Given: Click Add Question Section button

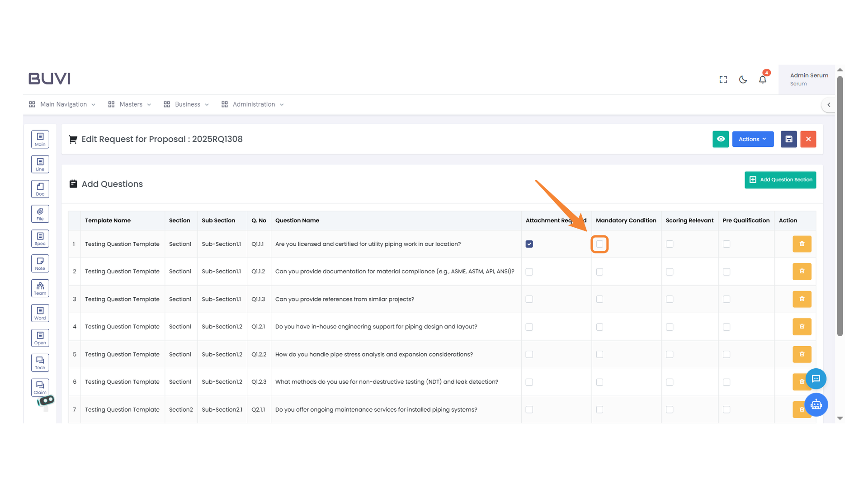Looking at the screenshot, I should (780, 180).
